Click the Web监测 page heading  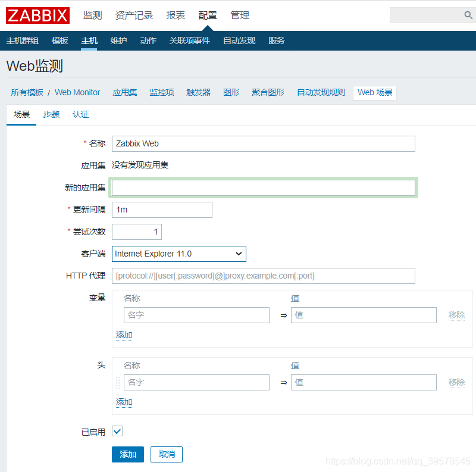click(x=35, y=66)
